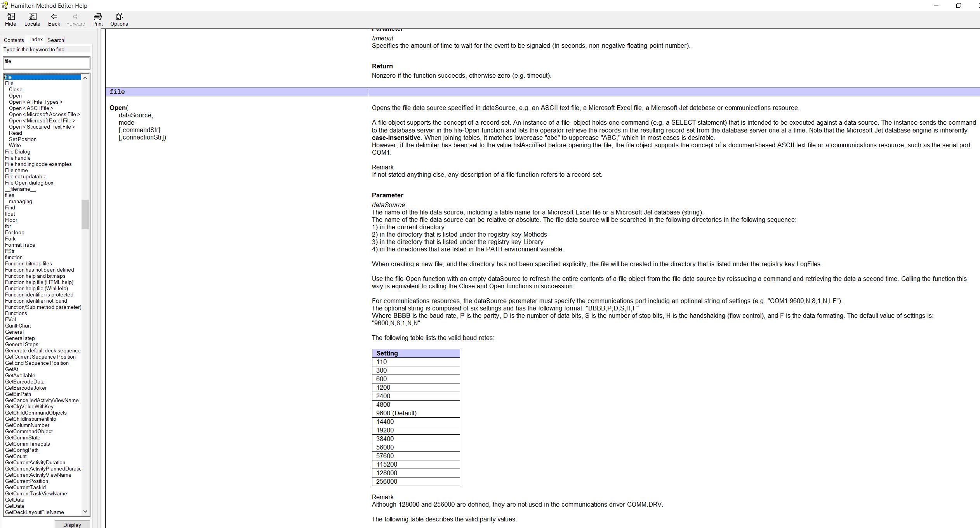Open the Options toolbar menu
The image size is (980, 528).
click(x=119, y=19)
